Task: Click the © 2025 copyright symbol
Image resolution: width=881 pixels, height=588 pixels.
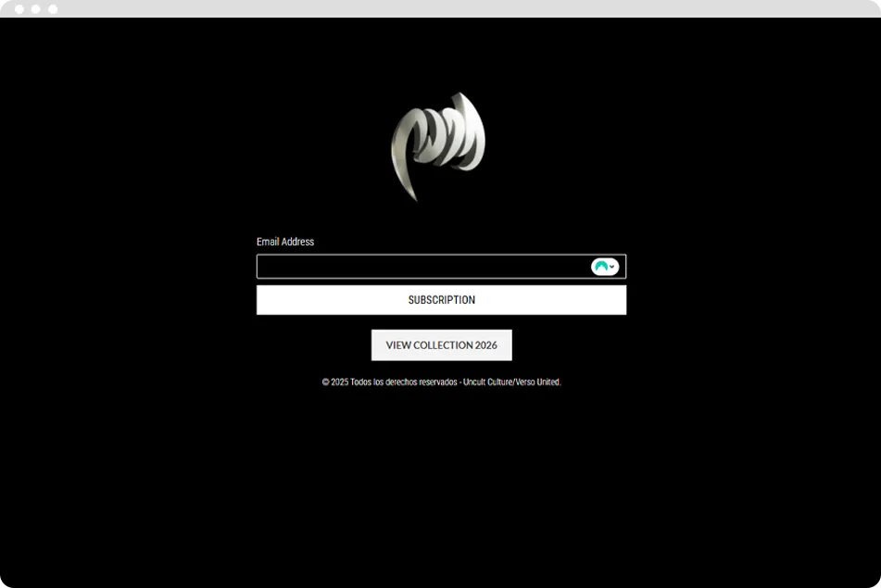Action: point(326,382)
